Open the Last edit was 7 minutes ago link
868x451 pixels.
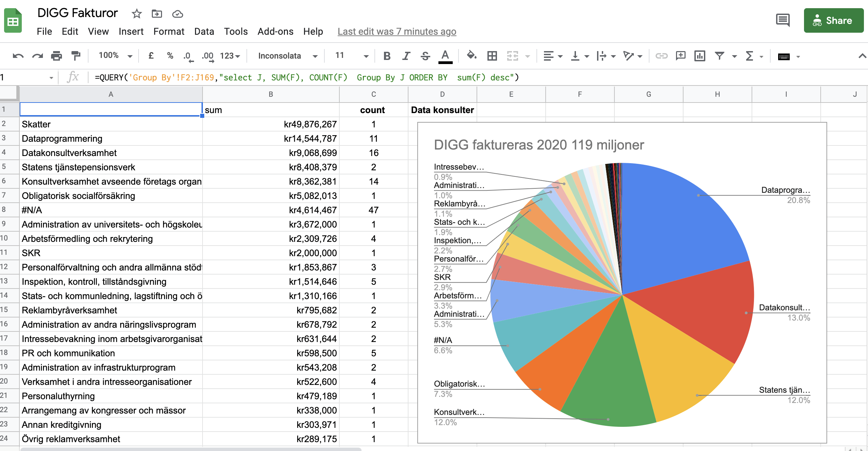397,32
